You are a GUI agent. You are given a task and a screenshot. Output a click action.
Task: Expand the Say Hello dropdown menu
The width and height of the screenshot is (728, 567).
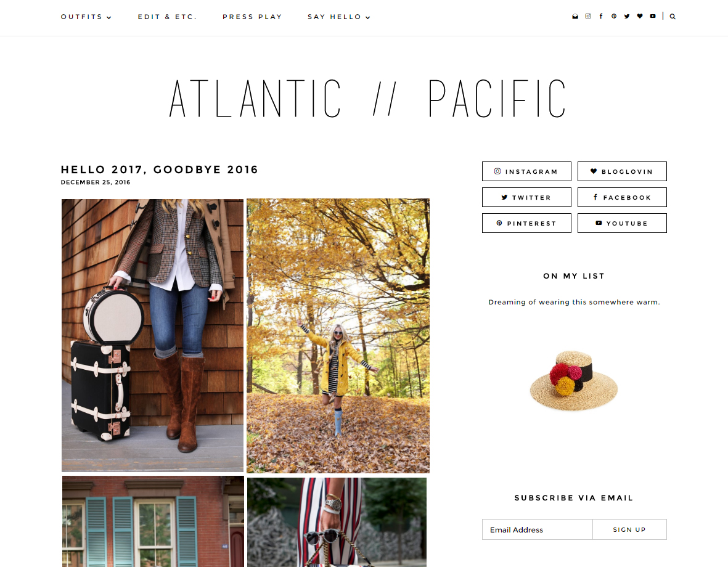pos(338,17)
